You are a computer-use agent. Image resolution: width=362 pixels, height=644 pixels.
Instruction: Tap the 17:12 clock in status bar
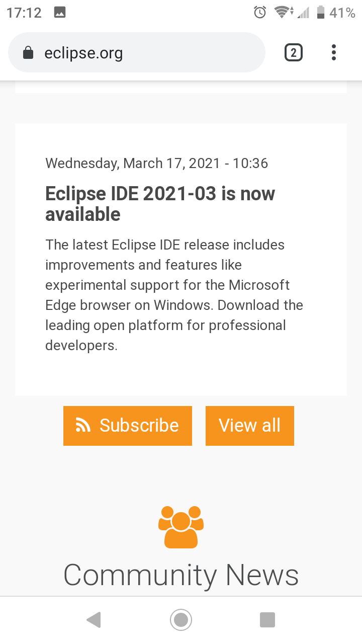[x=24, y=13]
